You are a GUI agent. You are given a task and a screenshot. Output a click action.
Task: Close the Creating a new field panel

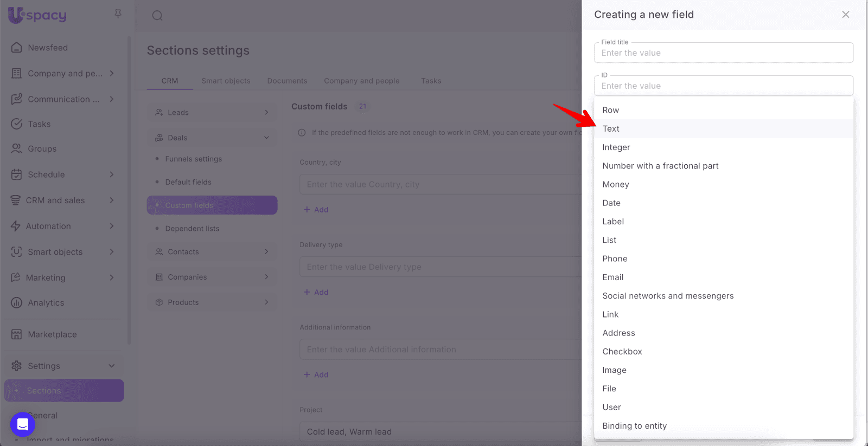pyautogui.click(x=845, y=15)
